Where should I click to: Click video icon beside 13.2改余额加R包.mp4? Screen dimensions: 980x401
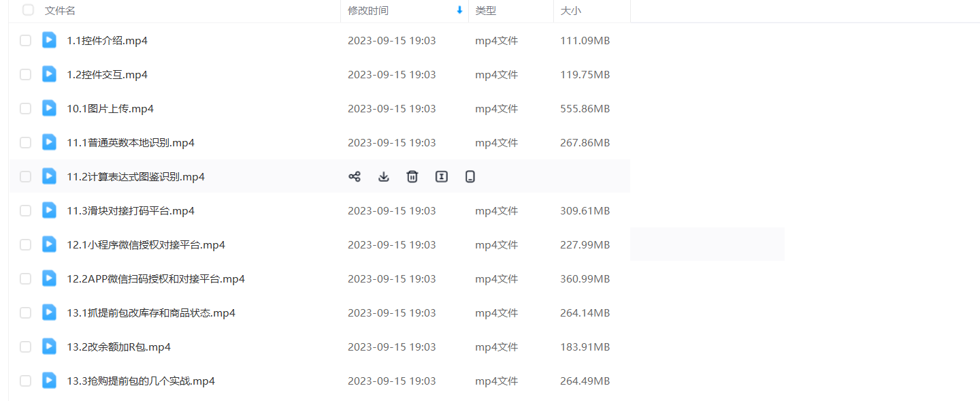point(49,347)
